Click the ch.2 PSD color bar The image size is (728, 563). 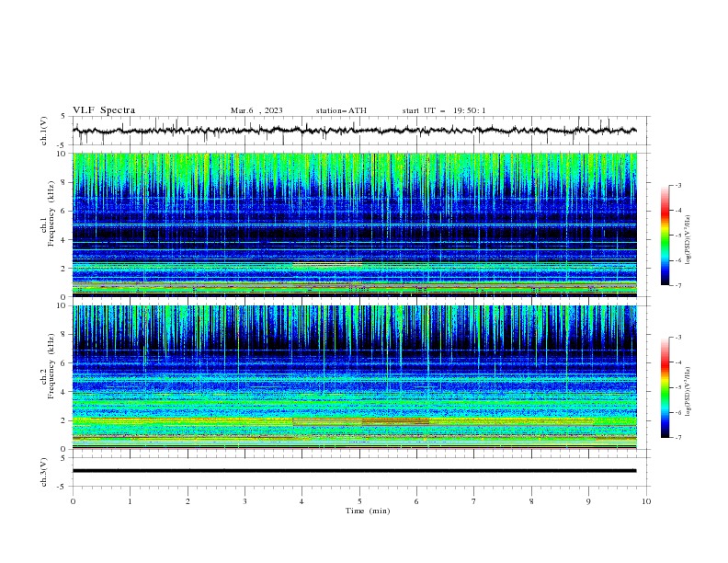tap(665, 387)
